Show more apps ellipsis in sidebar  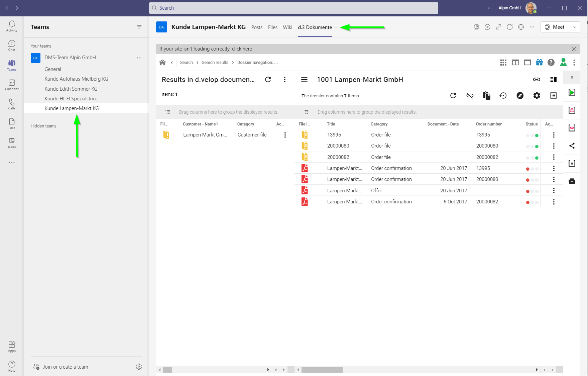(x=12, y=163)
